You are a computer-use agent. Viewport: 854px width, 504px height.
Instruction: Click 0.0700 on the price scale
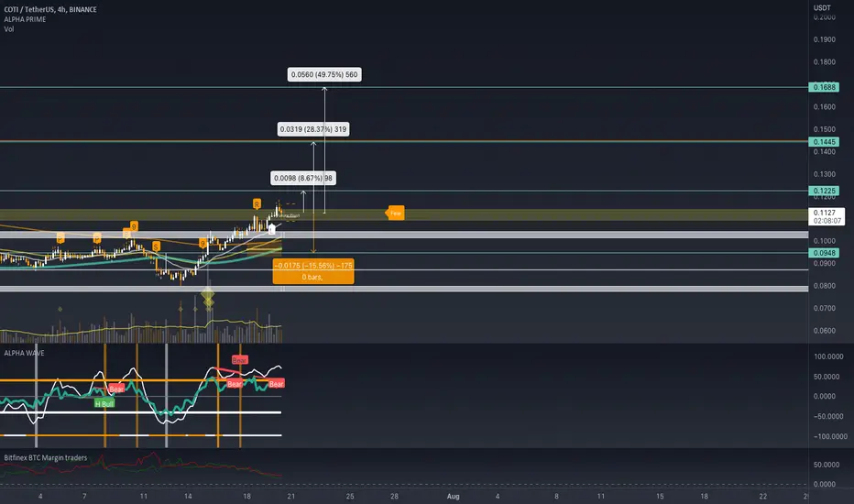[824, 309]
